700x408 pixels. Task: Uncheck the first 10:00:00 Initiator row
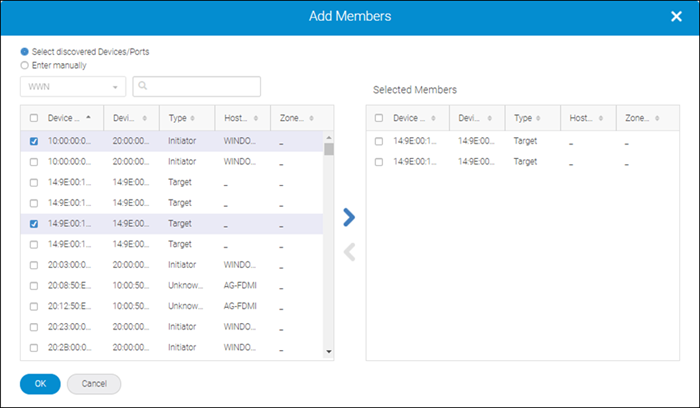(x=34, y=142)
